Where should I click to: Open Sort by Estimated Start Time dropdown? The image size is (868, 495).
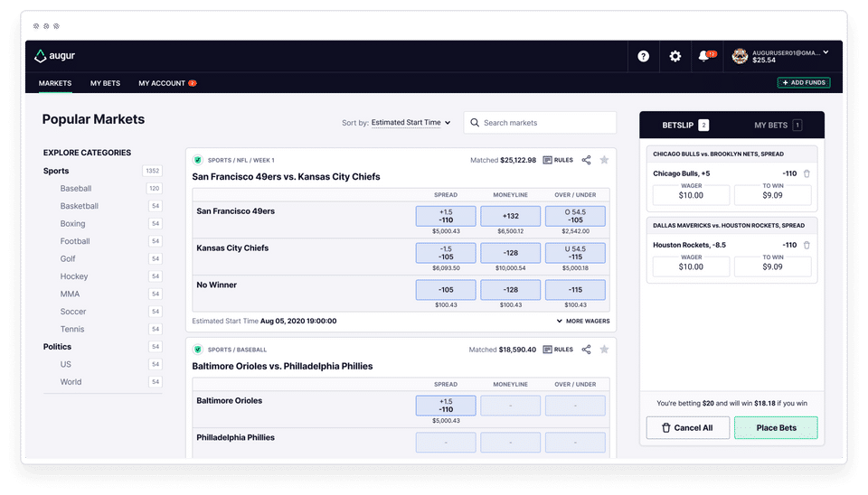pos(410,123)
